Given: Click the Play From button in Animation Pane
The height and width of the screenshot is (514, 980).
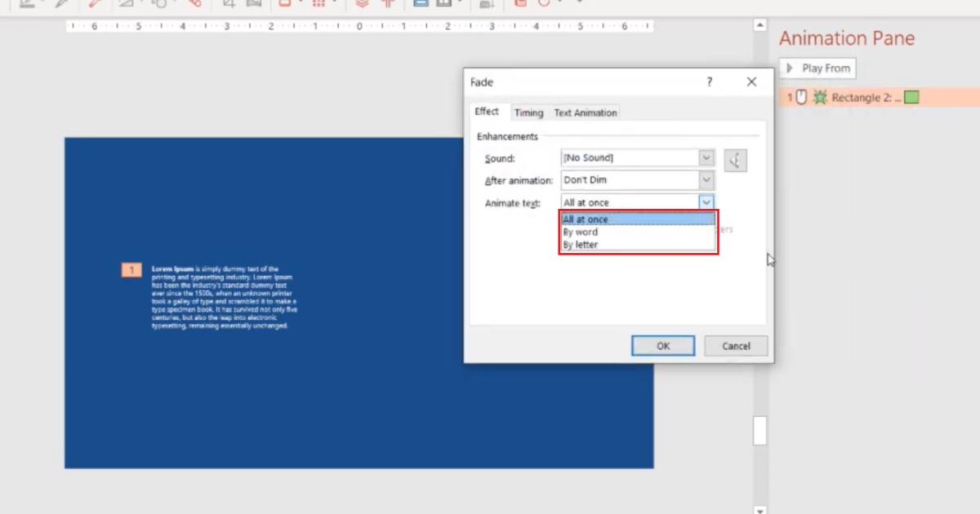Looking at the screenshot, I should pyautogui.click(x=817, y=68).
